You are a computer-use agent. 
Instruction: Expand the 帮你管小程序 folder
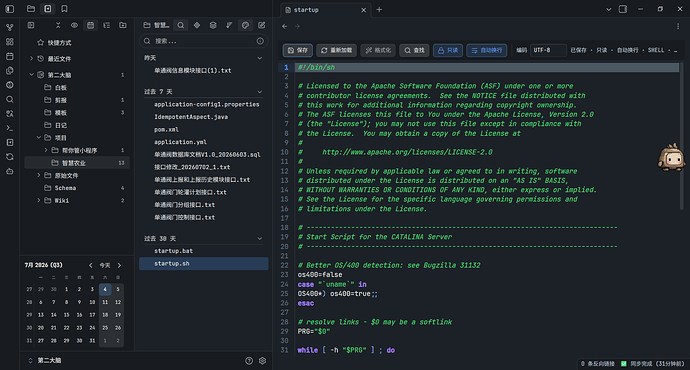(x=46, y=150)
